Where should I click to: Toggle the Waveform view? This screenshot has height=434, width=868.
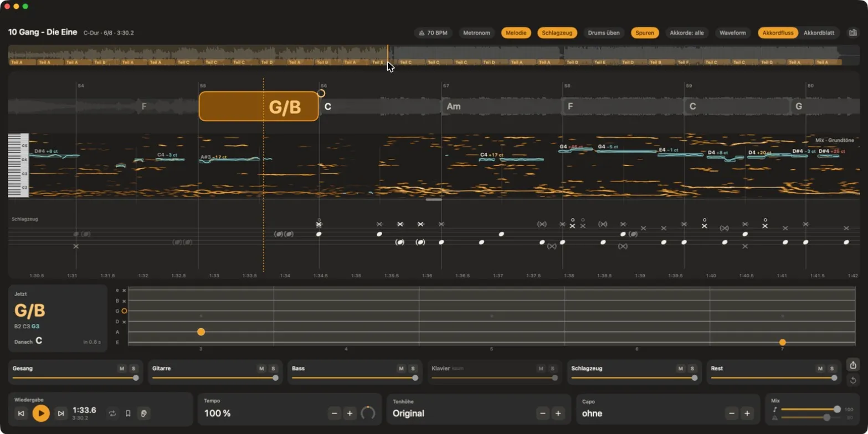[732, 33]
